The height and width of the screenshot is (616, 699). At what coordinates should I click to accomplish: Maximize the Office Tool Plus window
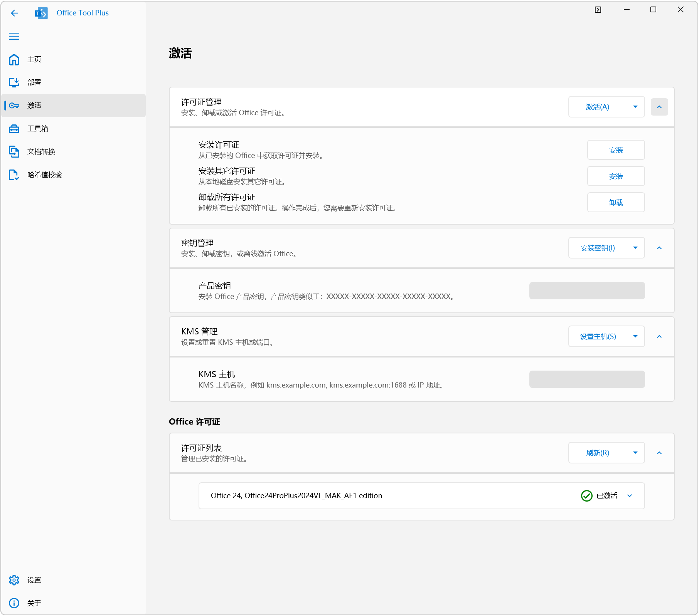pyautogui.click(x=653, y=10)
